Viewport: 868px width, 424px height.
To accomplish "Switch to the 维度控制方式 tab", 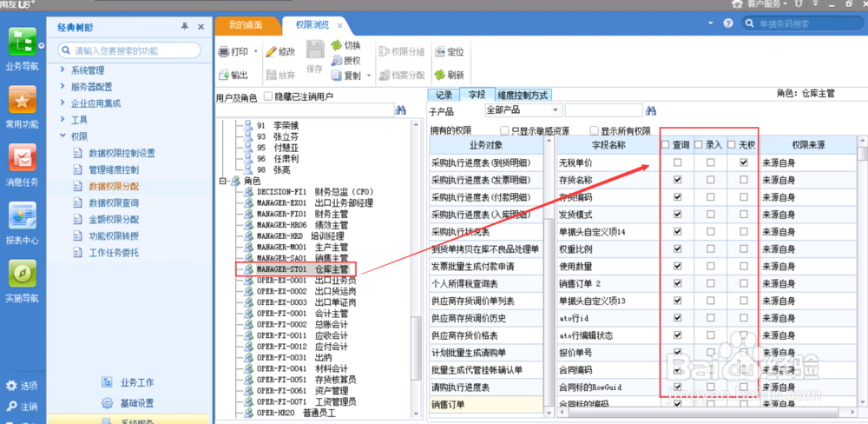I will pos(523,95).
